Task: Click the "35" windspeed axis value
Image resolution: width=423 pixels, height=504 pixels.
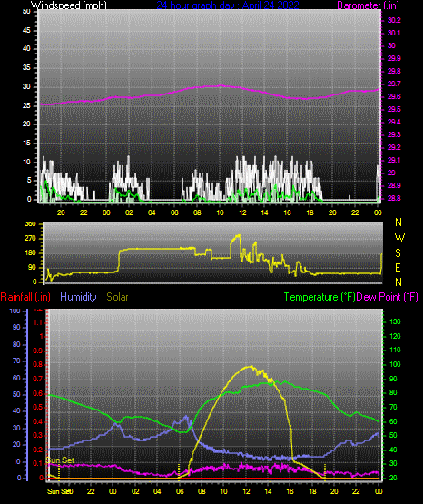Action: (26, 67)
